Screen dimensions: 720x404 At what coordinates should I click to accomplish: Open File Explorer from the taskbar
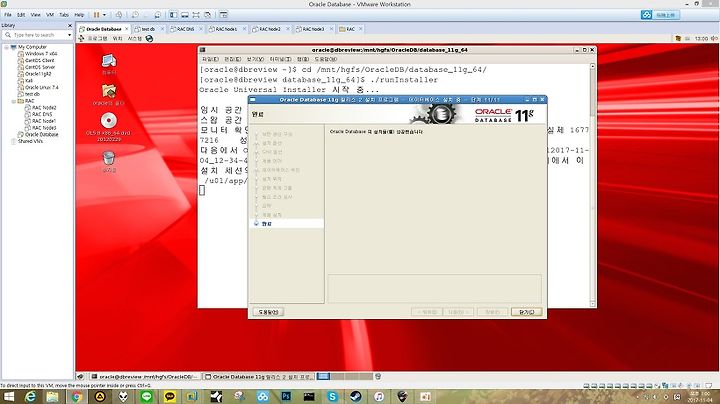click(x=53, y=396)
